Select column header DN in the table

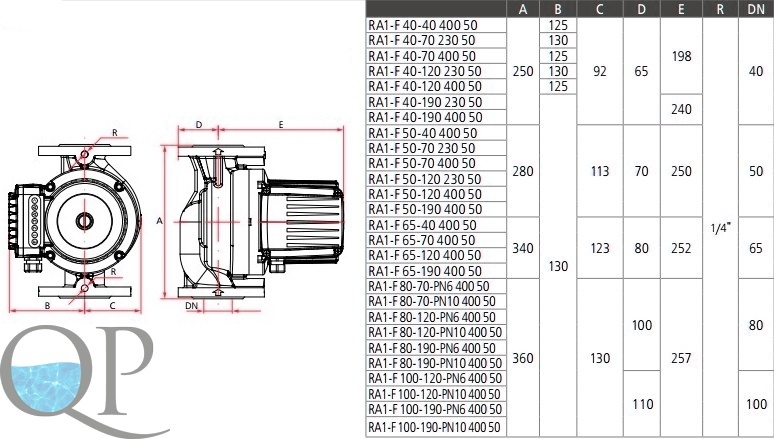click(x=756, y=10)
